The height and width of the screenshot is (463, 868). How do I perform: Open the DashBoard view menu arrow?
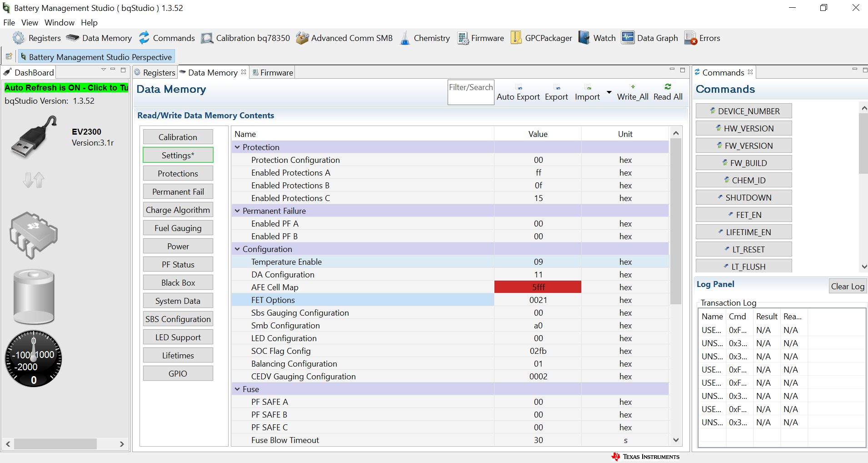click(x=104, y=70)
